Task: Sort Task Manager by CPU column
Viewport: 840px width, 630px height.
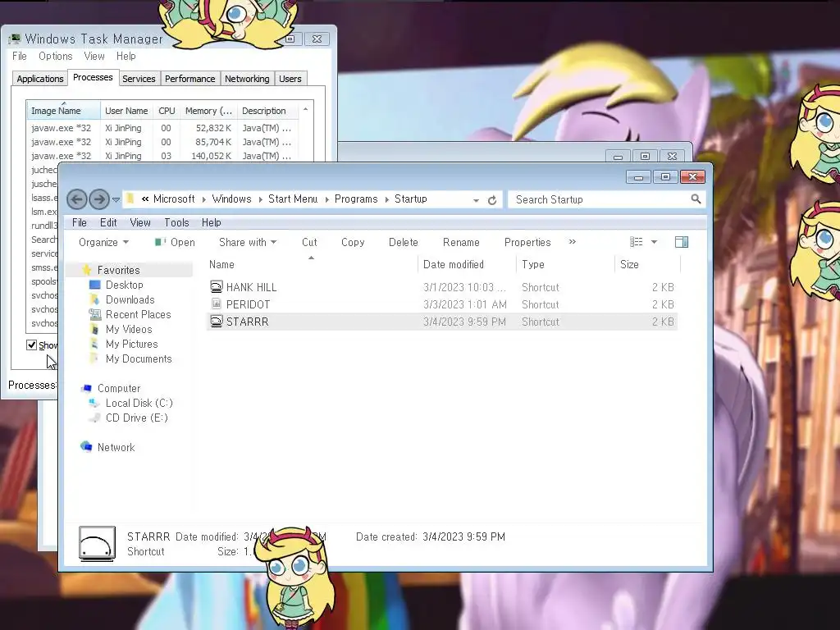Action: click(x=167, y=111)
